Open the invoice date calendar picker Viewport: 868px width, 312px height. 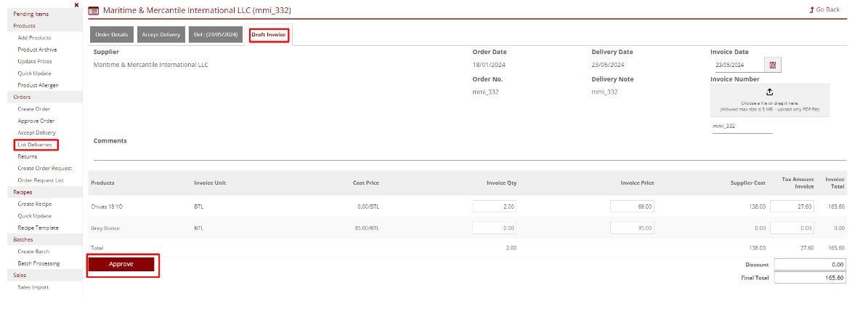tap(773, 65)
